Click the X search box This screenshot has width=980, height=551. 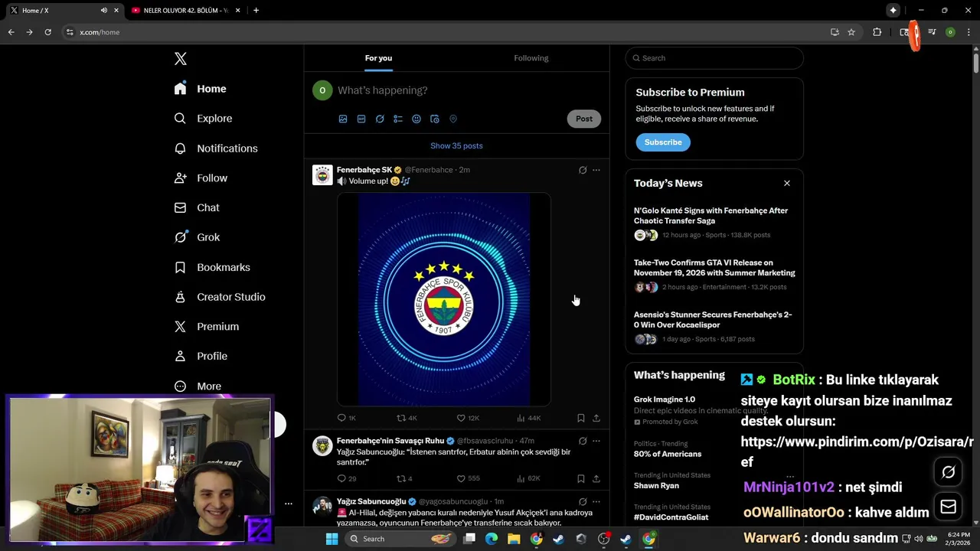pyautogui.click(x=714, y=58)
